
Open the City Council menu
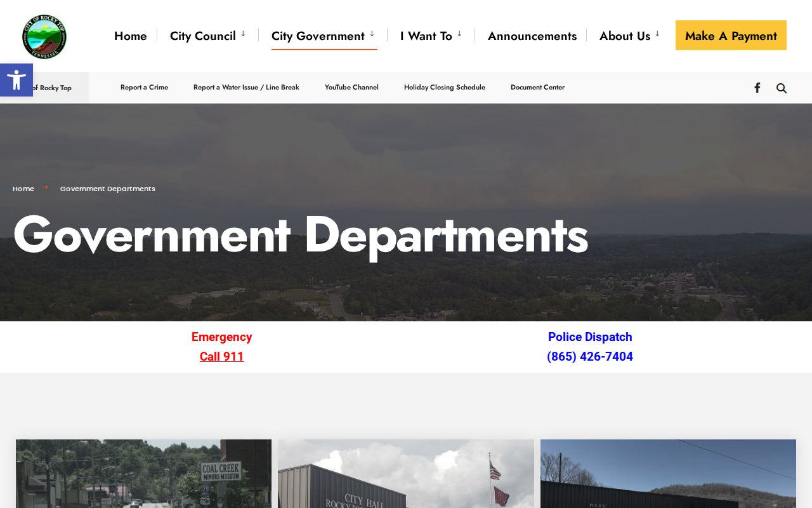[x=203, y=36]
